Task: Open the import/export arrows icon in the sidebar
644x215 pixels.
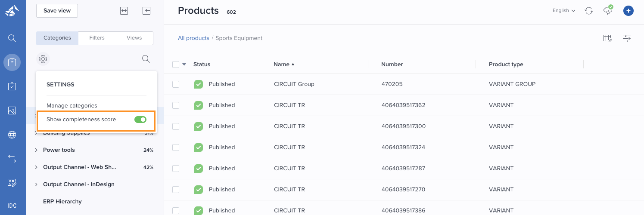Action: [12, 159]
